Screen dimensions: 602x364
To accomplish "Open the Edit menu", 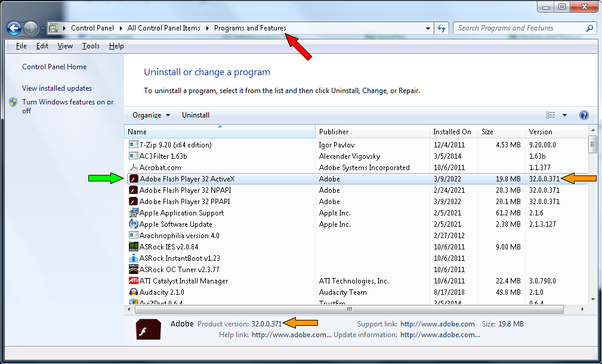I will click(x=42, y=46).
